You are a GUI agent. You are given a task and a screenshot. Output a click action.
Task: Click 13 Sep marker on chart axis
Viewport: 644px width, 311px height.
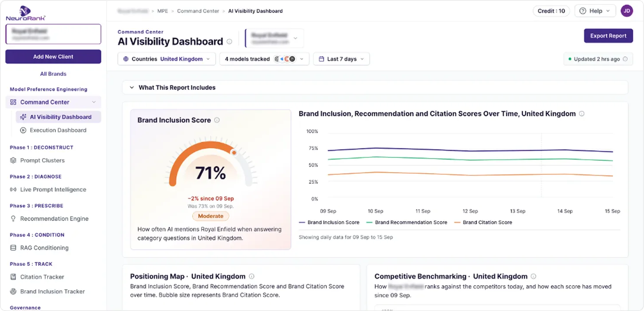517,211
